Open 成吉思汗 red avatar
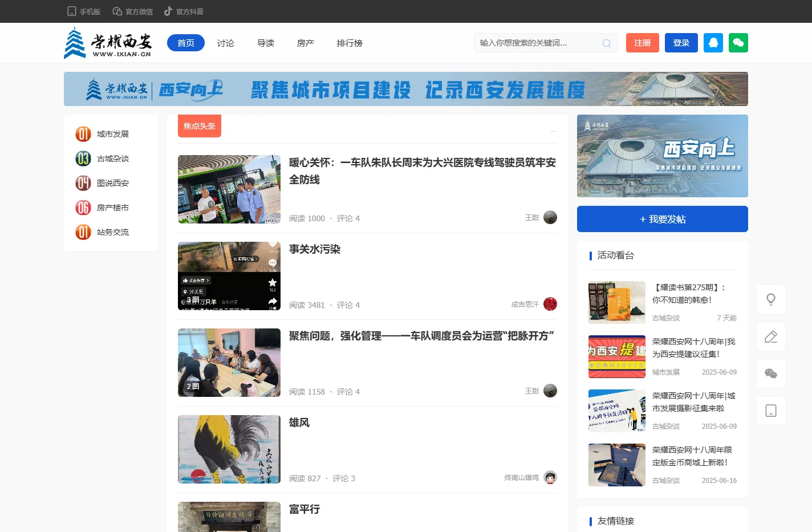The height and width of the screenshot is (532, 812). coord(550,304)
